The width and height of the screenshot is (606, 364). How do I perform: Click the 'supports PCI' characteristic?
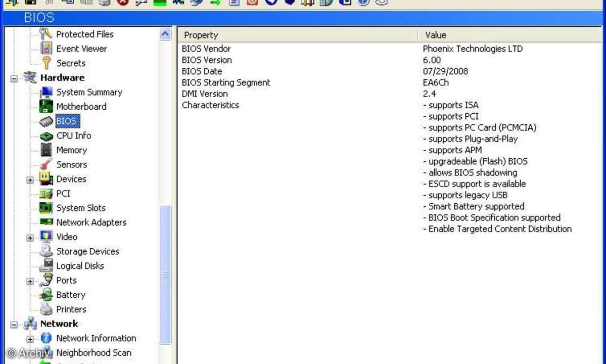coord(451,116)
